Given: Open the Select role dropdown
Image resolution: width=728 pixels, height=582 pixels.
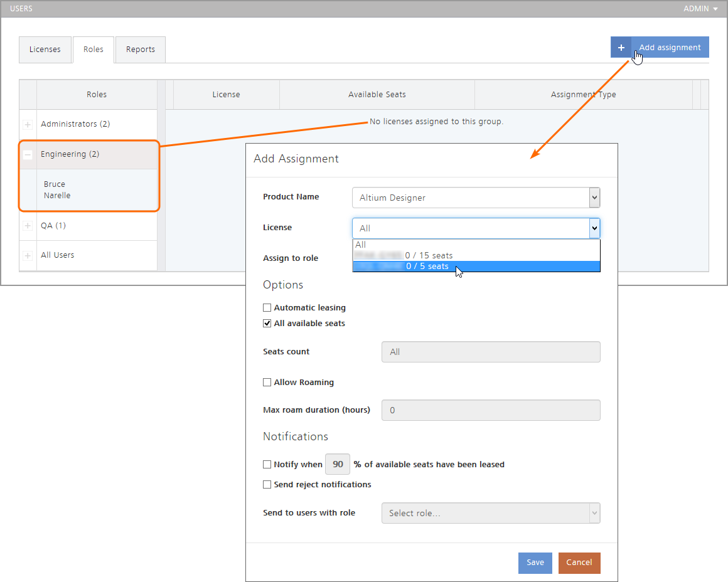Looking at the screenshot, I should 490,513.
